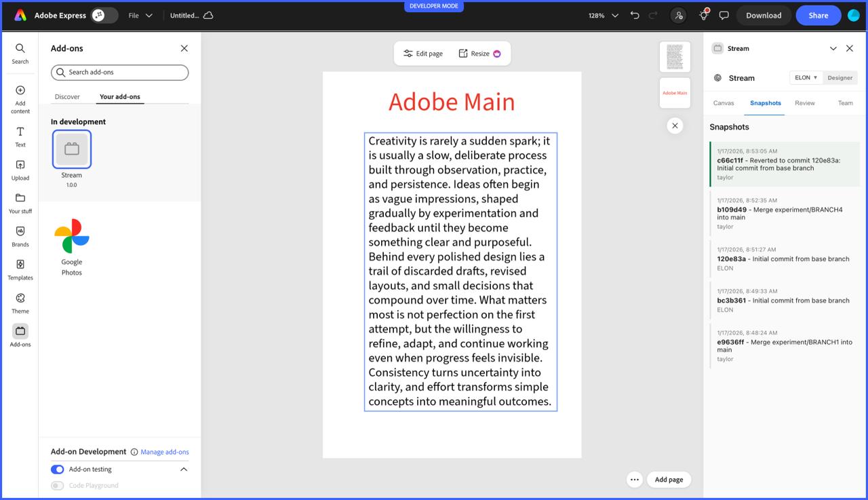Viewport: 868px width, 500px height.
Task: Click the info icon beside Add-on Development
Action: (x=134, y=452)
